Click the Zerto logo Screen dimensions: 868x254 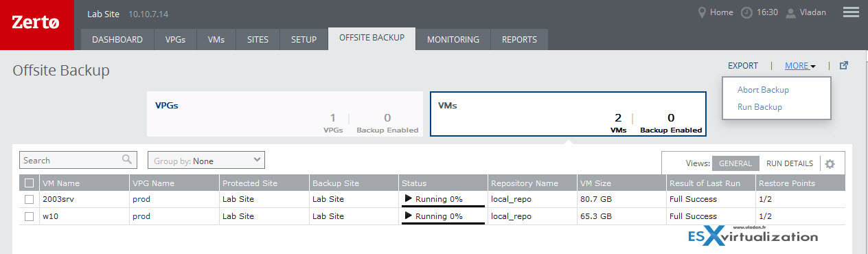click(x=36, y=25)
